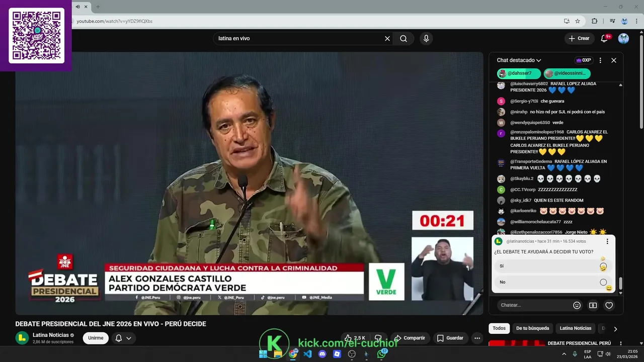This screenshot has height=362, width=644.
Task: Clear the YouTube search box with the X
Action: tap(387, 39)
